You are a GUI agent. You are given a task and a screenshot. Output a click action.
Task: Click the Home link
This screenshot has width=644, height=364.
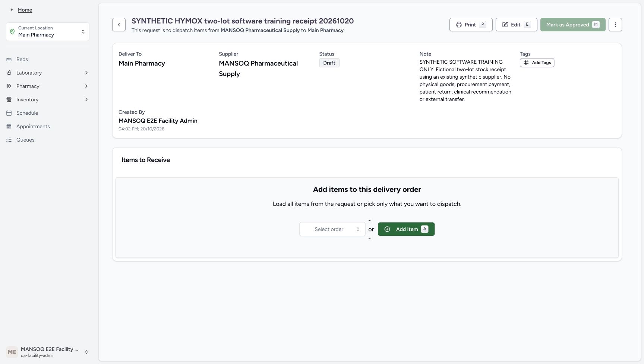click(25, 10)
